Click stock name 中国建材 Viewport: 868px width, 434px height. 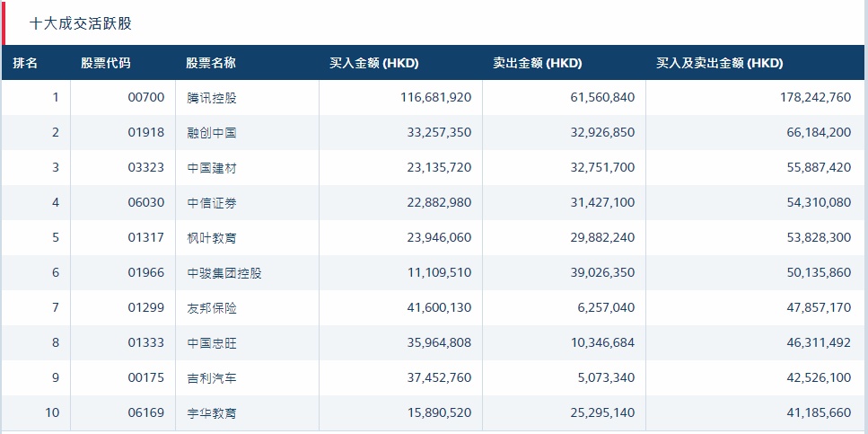point(212,167)
